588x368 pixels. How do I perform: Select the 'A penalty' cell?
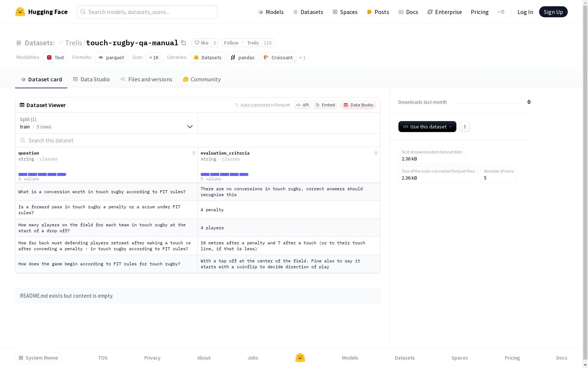click(289, 210)
